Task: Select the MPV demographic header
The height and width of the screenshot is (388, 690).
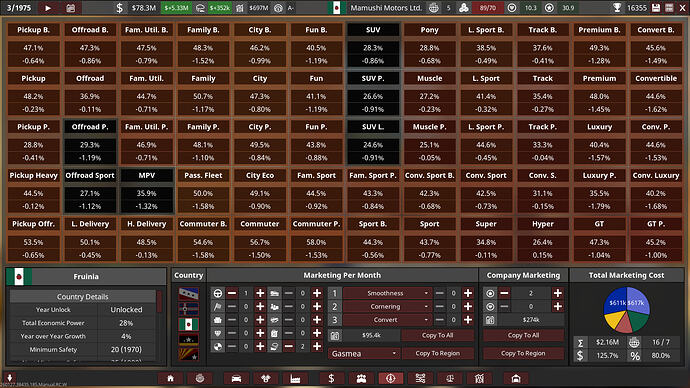Action: (147, 175)
